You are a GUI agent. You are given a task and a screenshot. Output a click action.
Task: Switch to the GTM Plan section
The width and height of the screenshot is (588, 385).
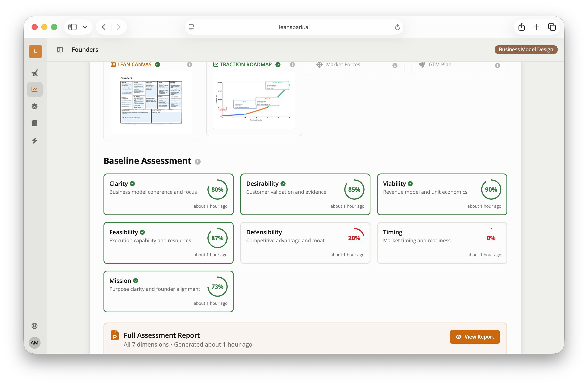(x=440, y=64)
